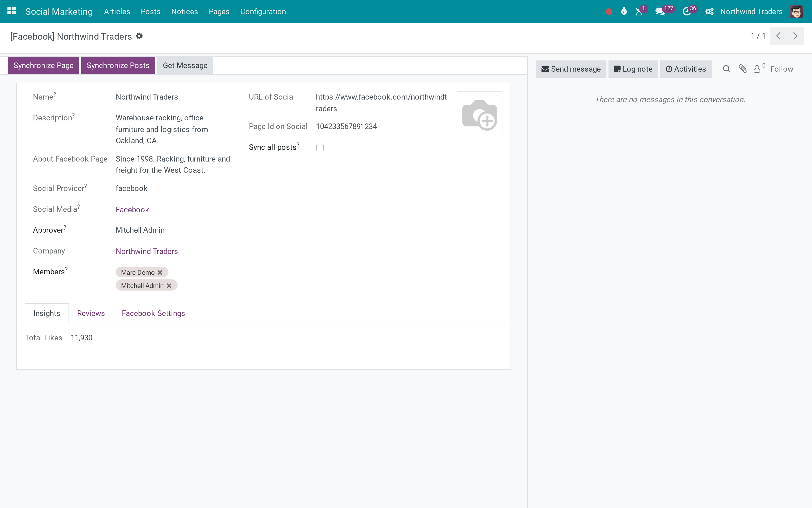Show help tooltip for Sync all posts
The height and width of the screenshot is (508, 812).
tap(298, 145)
